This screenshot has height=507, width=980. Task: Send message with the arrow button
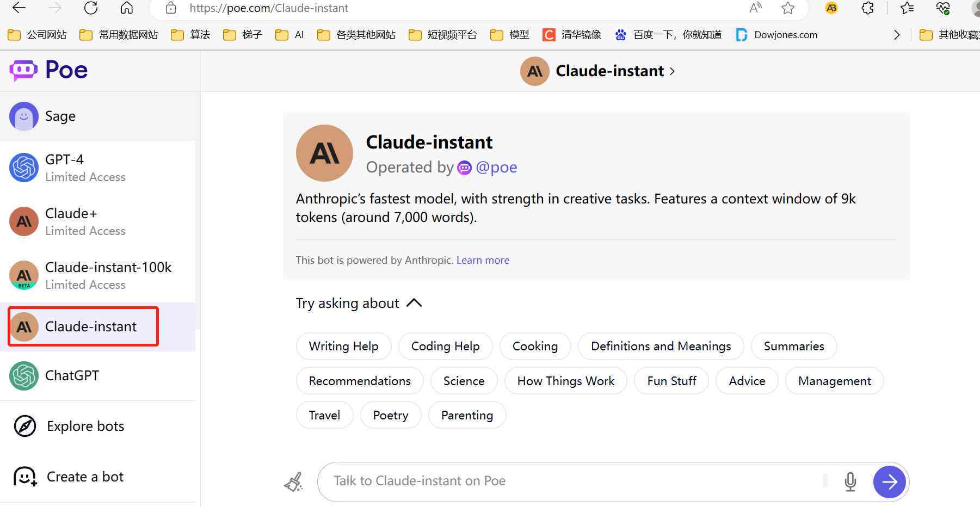[889, 482]
